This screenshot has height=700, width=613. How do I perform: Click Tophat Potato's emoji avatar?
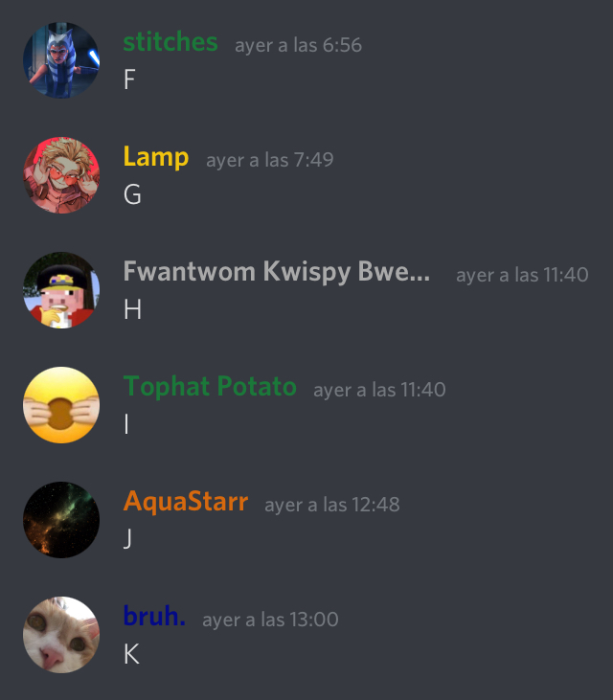61,405
